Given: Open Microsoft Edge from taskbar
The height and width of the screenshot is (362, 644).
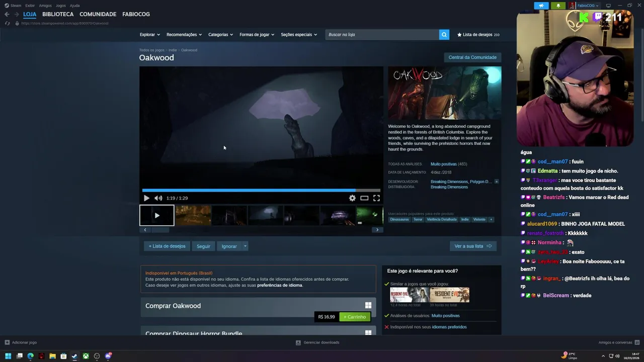Looking at the screenshot, I should click(x=30, y=356).
